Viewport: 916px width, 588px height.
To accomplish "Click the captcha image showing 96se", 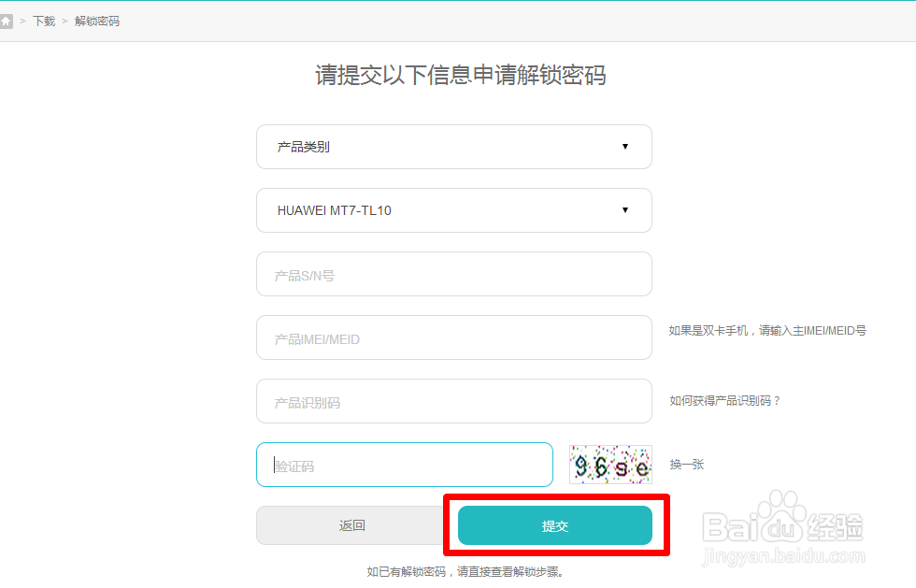I will pyautogui.click(x=609, y=465).
